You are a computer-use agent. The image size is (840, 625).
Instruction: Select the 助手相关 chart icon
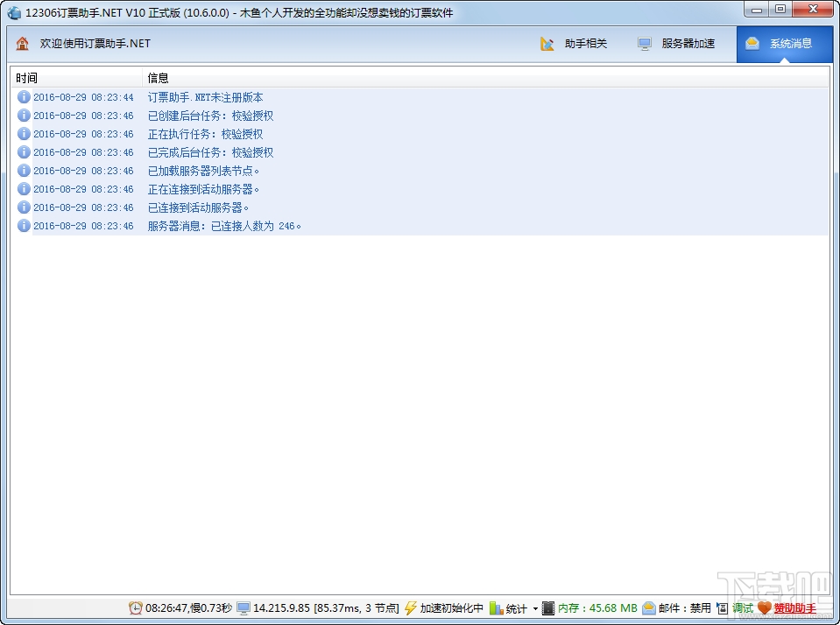point(546,43)
